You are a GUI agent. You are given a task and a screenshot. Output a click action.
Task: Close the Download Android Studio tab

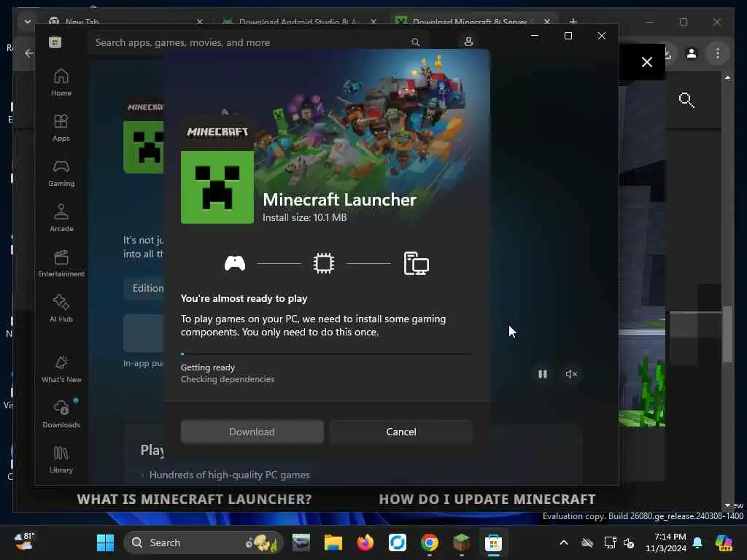pos(373,21)
